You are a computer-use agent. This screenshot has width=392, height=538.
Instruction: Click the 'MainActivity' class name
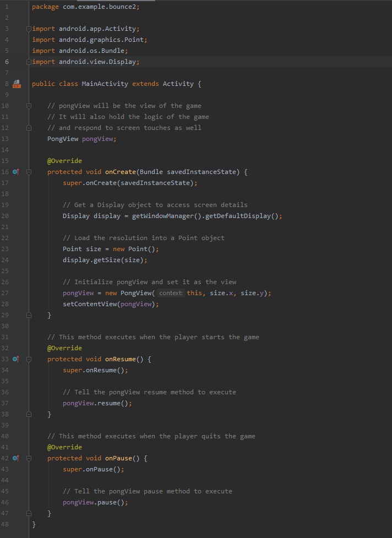[x=105, y=84]
